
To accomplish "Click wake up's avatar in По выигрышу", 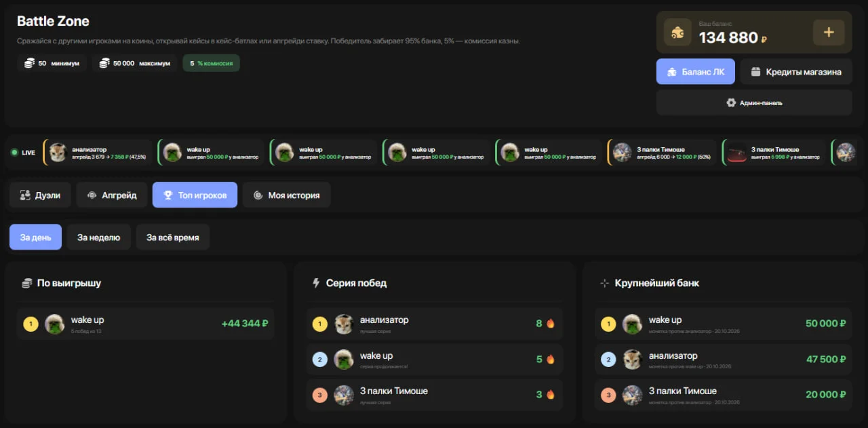I will point(55,324).
